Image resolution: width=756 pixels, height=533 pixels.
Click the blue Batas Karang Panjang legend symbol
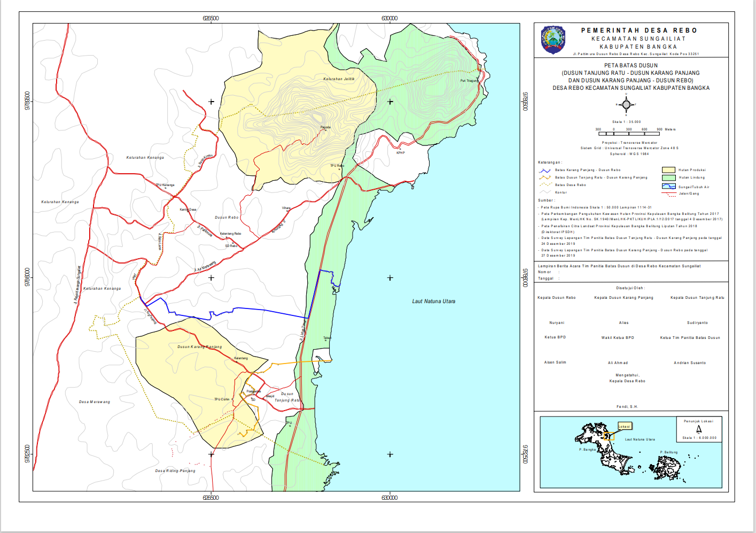[x=545, y=171]
